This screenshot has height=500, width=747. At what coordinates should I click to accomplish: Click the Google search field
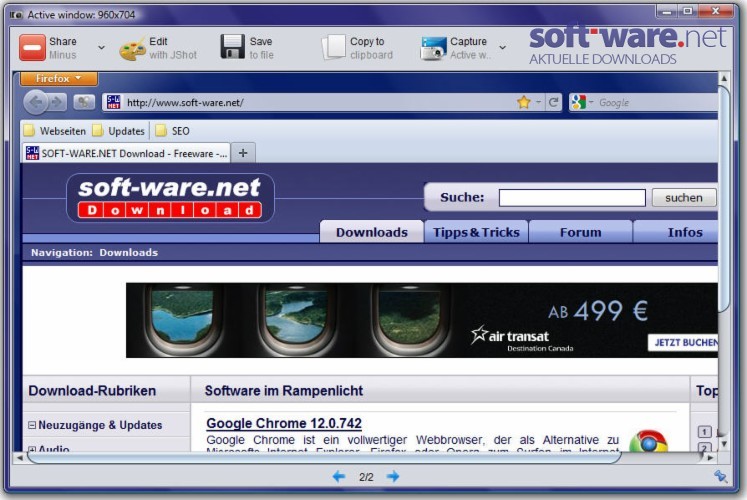point(657,103)
